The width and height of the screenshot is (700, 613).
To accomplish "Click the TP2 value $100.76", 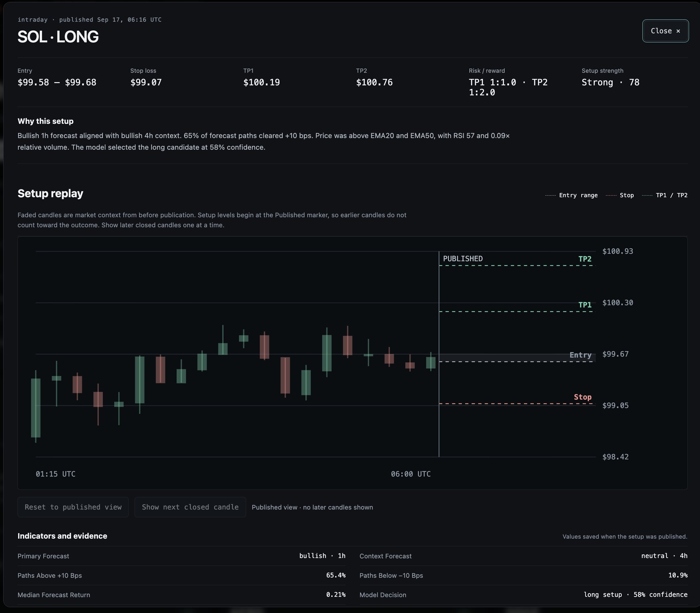I will click(x=374, y=82).
